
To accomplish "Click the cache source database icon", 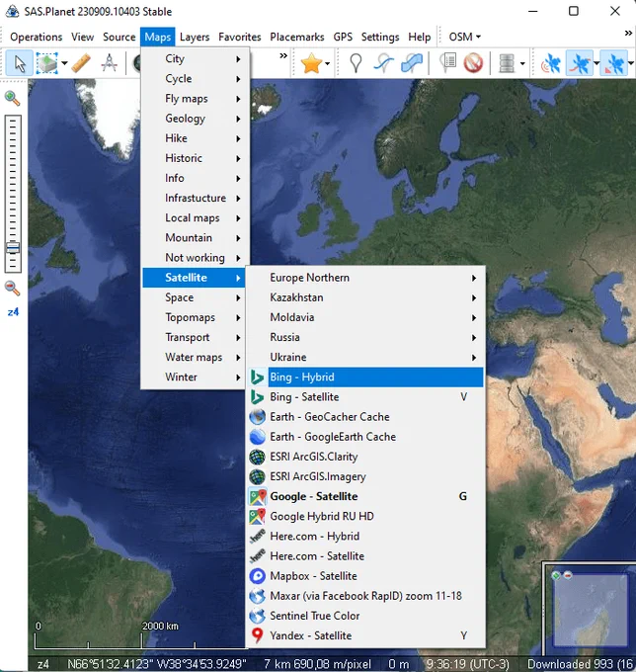I will 507,63.
